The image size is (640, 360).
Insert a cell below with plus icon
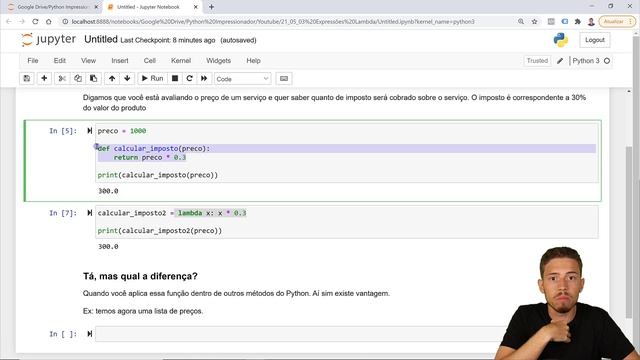tap(44, 78)
